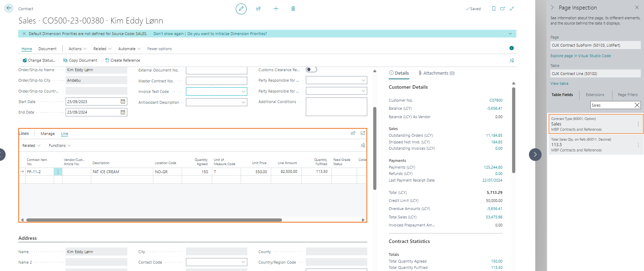644x271 pixels.
Task: Click the share icon in header
Action: pyautogui.click(x=259, y=9)
